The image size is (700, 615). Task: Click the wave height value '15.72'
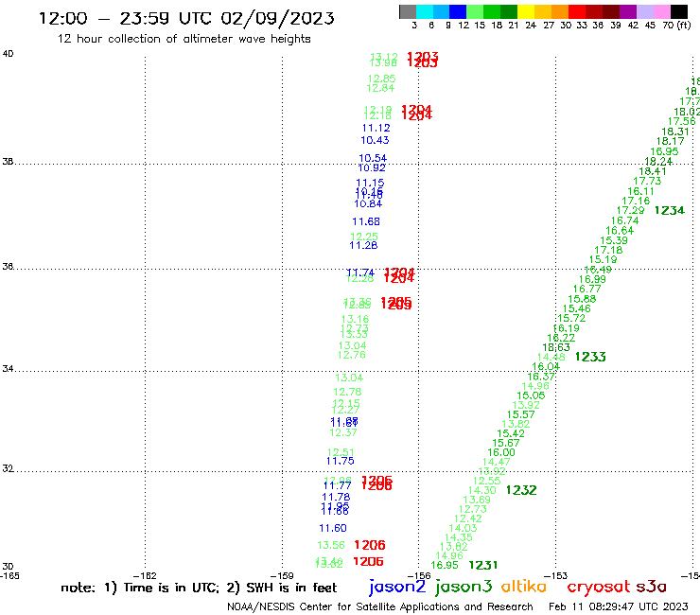pyautogui.click(x=571, y=318)
